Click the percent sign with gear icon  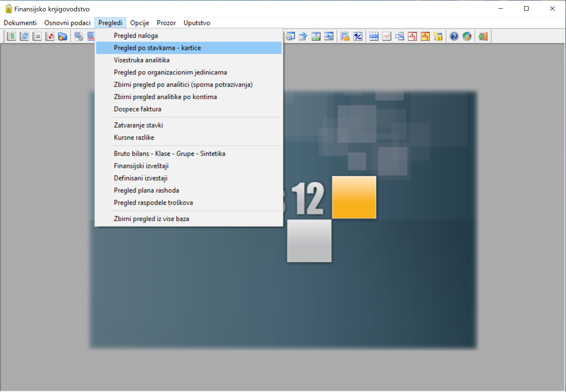(79, 37)
